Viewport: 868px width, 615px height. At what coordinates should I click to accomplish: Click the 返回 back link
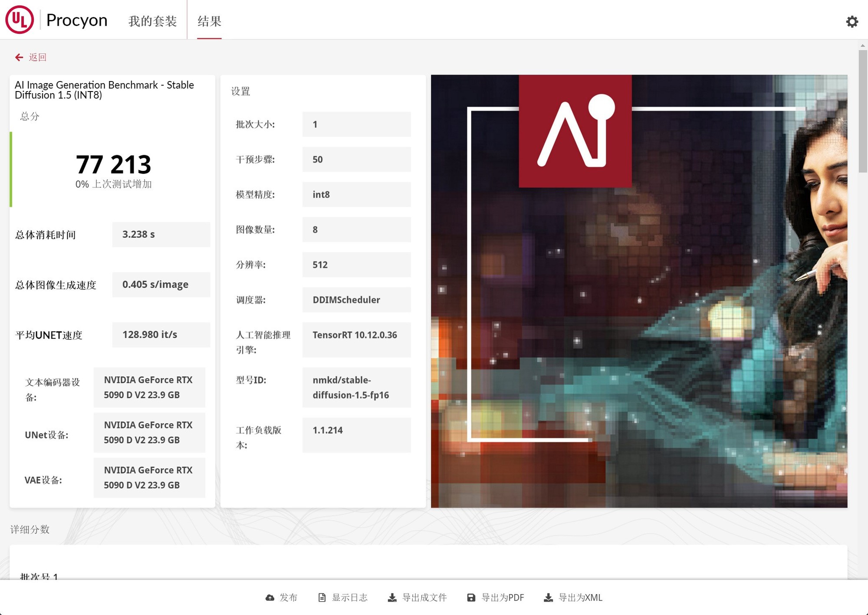point(38,57)
